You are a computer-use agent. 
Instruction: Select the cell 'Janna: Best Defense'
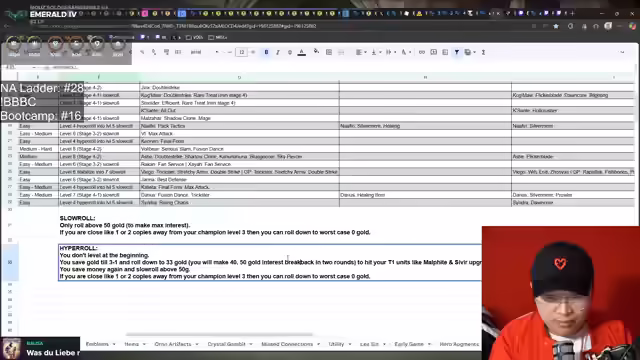239,180
